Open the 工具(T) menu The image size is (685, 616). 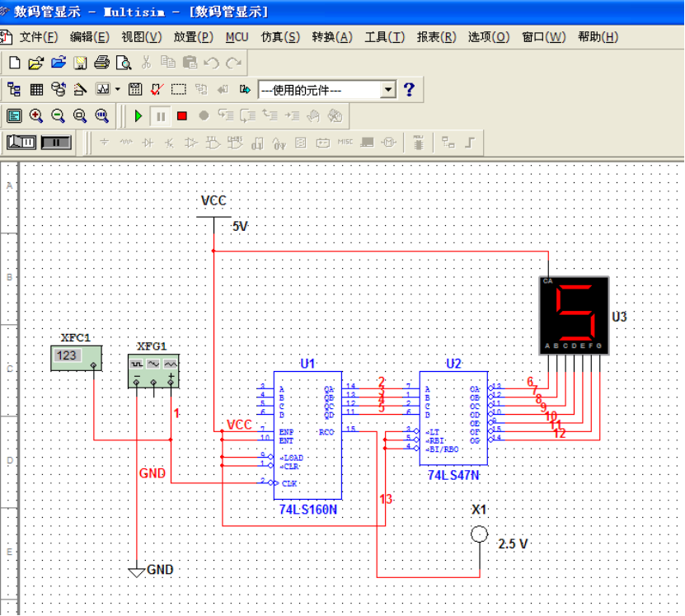[384, 37]
